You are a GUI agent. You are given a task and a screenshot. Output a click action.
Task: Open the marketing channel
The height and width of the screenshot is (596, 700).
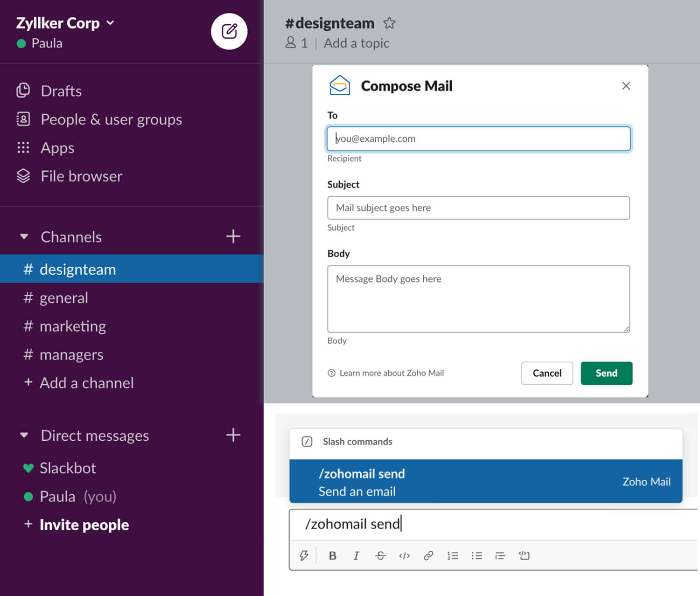pyautogui.click(x=72, y=326)
